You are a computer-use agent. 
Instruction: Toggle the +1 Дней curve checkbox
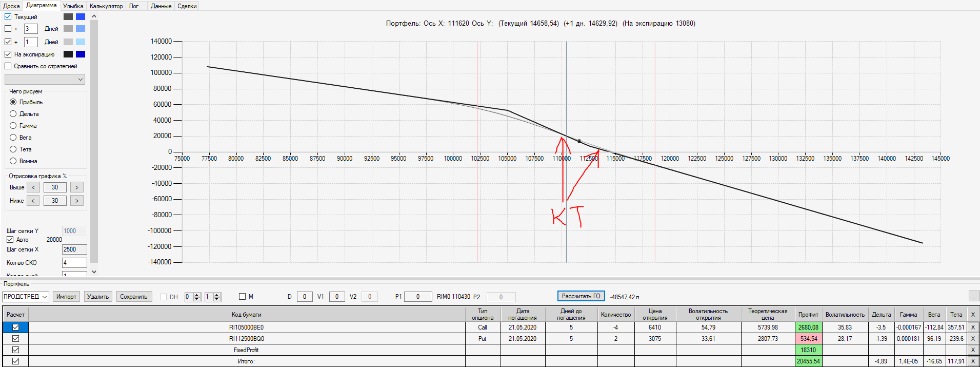8,42
